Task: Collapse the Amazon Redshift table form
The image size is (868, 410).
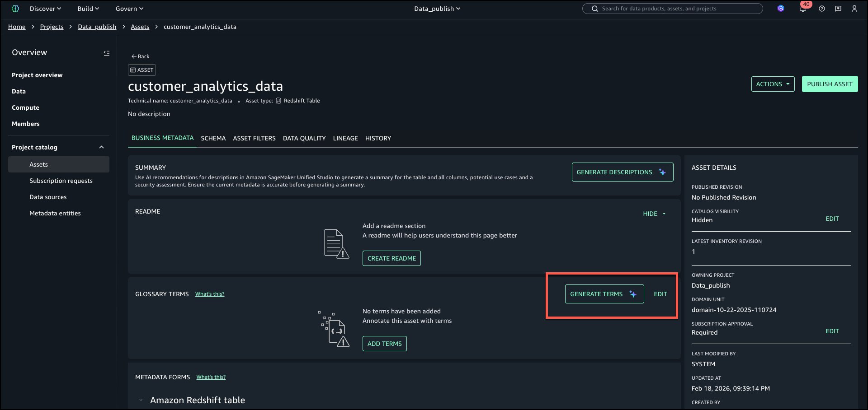Action: pyautogui.click(x=141, y=400)
